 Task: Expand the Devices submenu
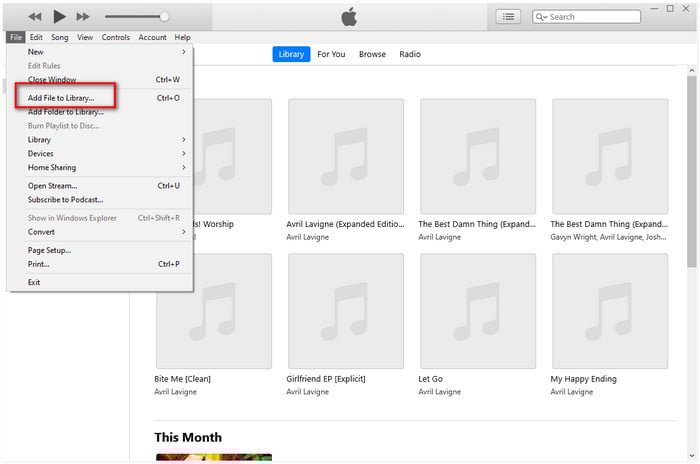pyautogui.click(x=100, y=153)
